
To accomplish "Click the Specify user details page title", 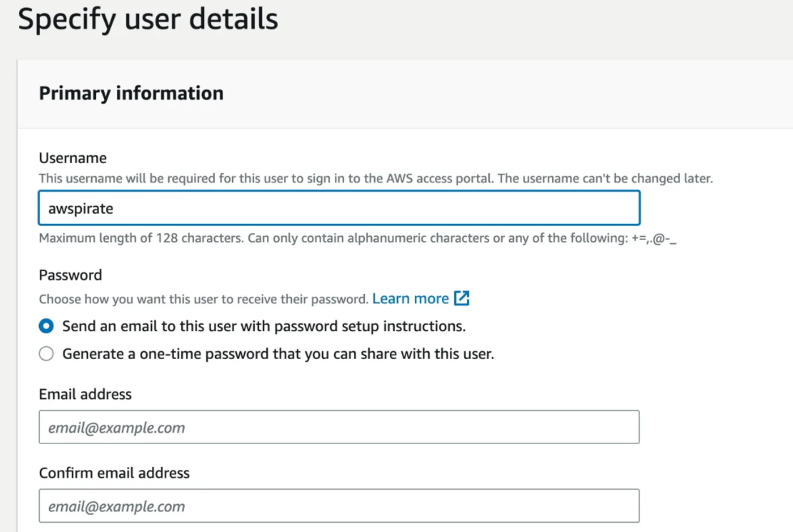I will click(x=148, y=19).
